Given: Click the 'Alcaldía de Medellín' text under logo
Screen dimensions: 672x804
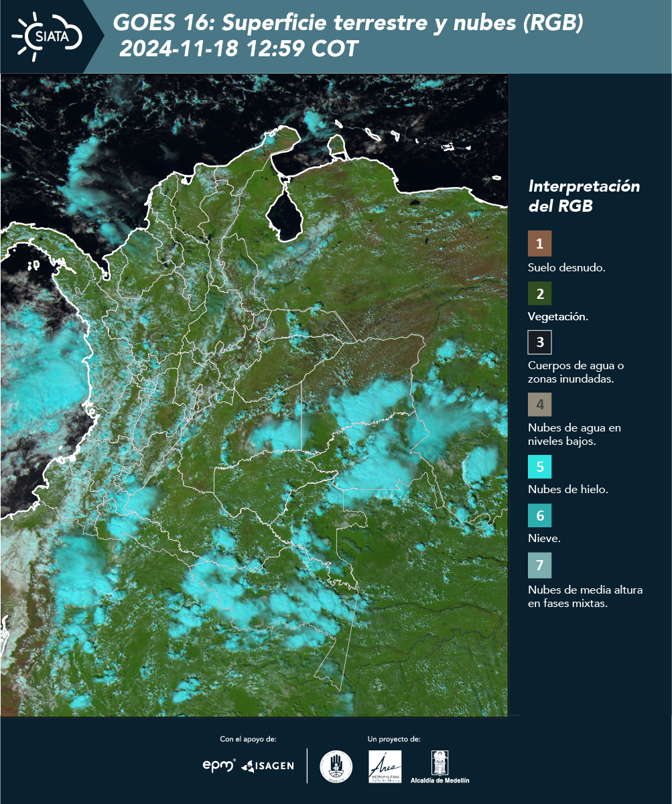Looking at the screenshot, I should pos(440,781).
